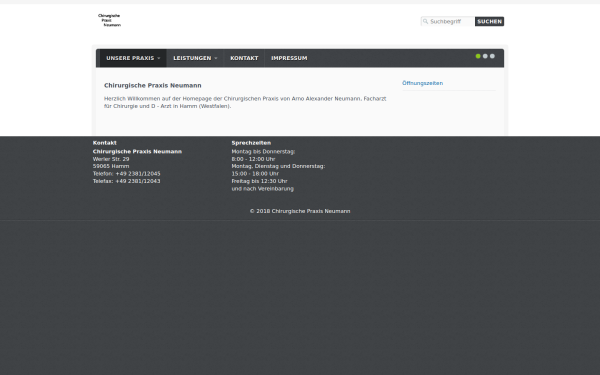The height and width of the screenshot is (375, 600).
Task: Click the text 'und nach Vereinbarung'
Action: [x=262, y=189]
